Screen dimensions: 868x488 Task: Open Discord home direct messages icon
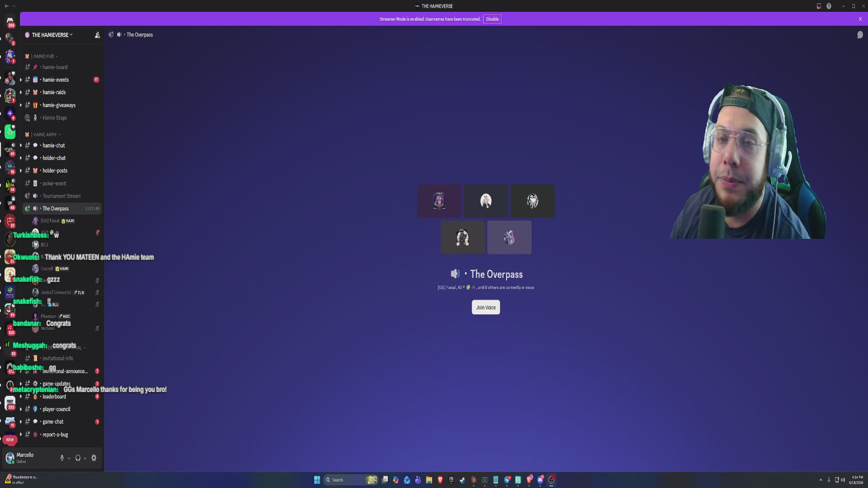click(10, 21)
